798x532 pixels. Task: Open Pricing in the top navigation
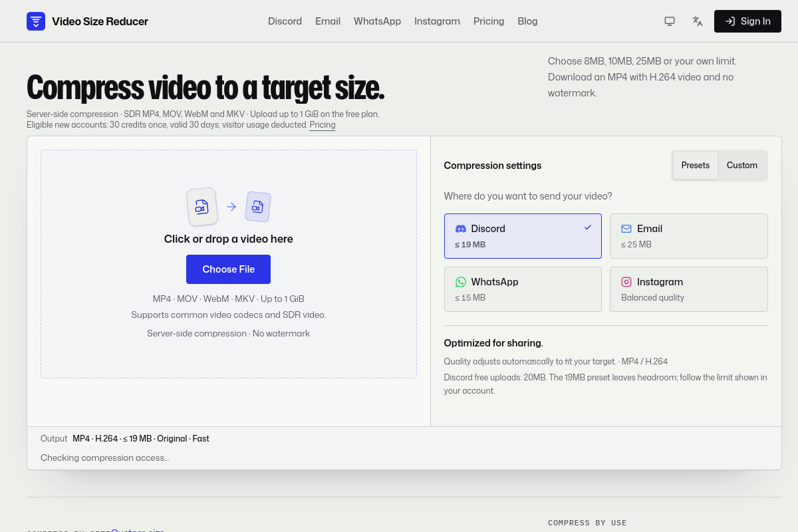click(489, 21)
